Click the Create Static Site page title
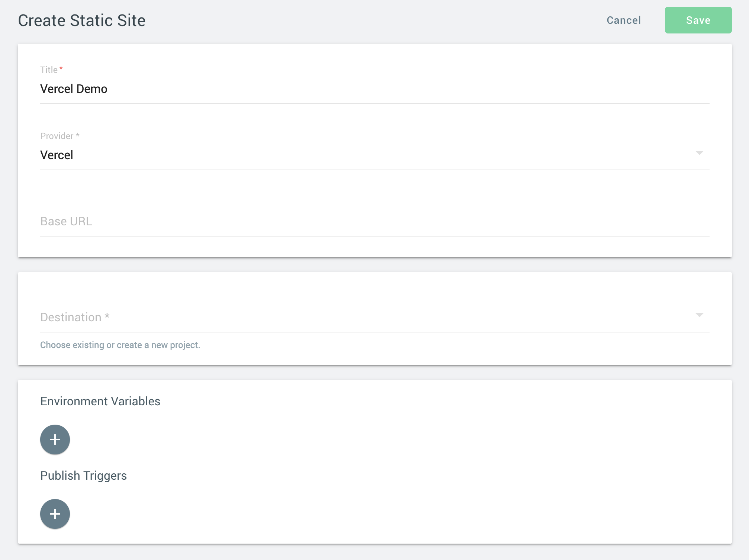Viewport: 749px width, 560px height. coord(82,20)
